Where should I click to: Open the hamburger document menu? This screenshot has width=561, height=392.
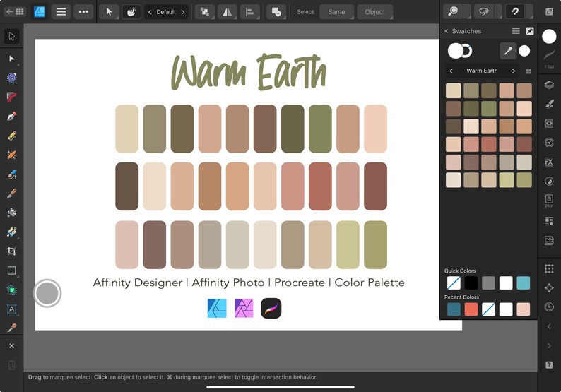pyautogui.click(x=61, y=12)
